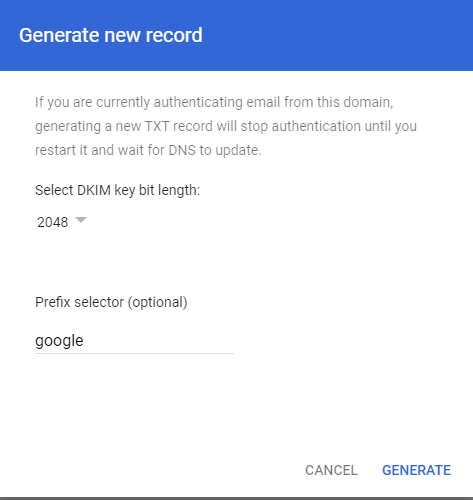Click the word Generate in the dialog title

tap(60, 35)
